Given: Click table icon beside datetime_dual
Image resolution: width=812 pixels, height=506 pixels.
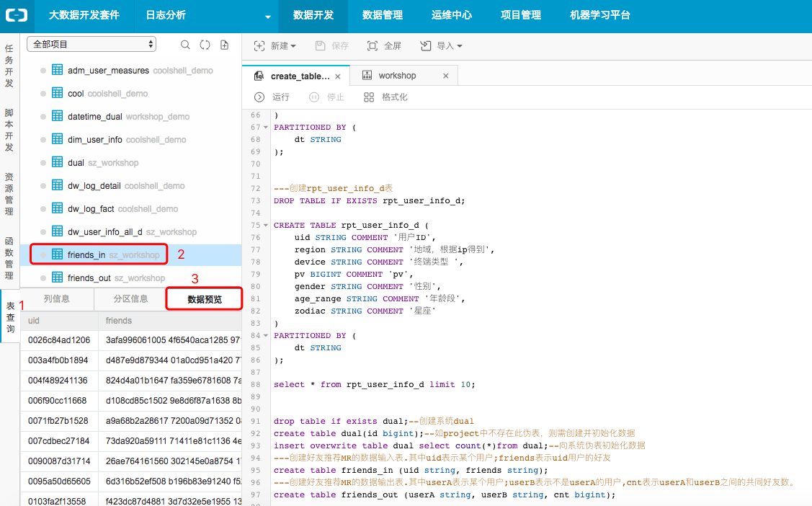Looking at the screenshot, I should point(58,116).
